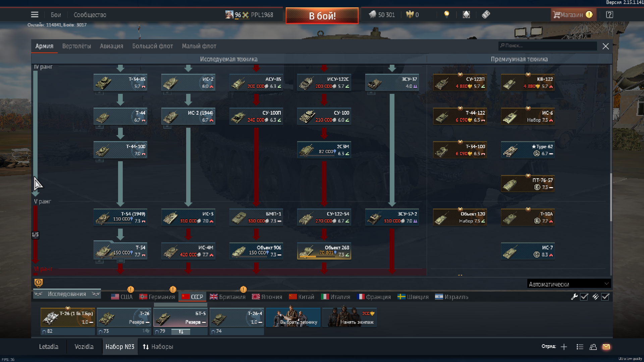644x362 pixels.
Task: Open the Сообщество menu
Action: [x=90, y=15]
